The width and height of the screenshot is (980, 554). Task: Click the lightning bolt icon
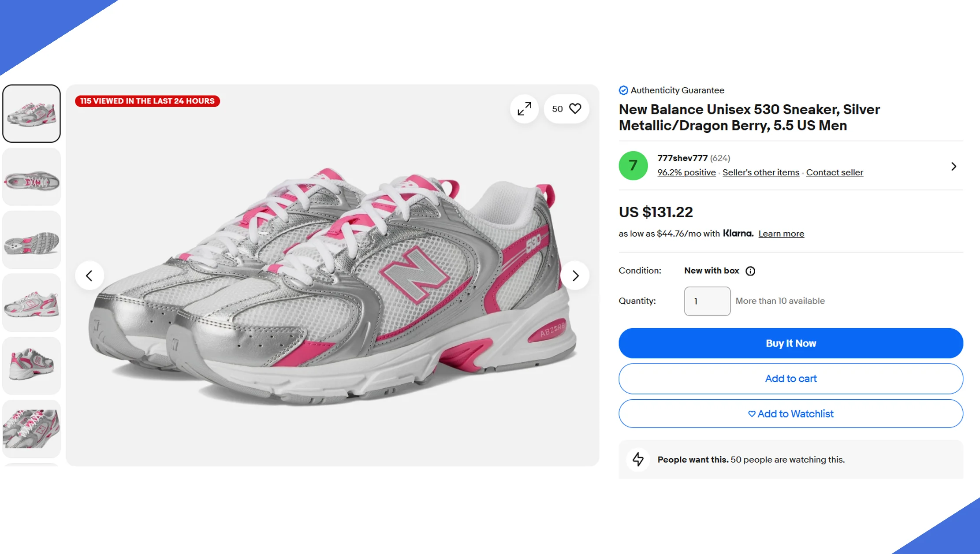[638, 459]
